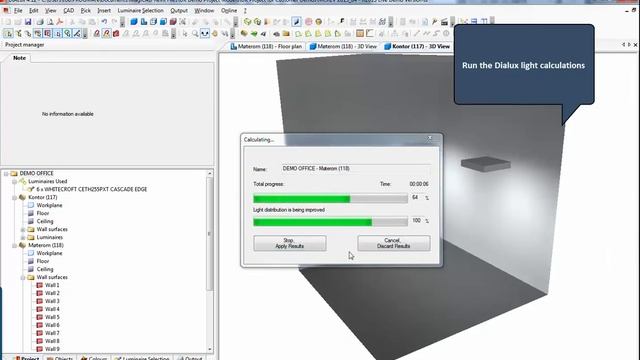Expand the Luminaires folder under Kontor
Viewport: 640px width, 360px height.
click(x=23, y=238)
